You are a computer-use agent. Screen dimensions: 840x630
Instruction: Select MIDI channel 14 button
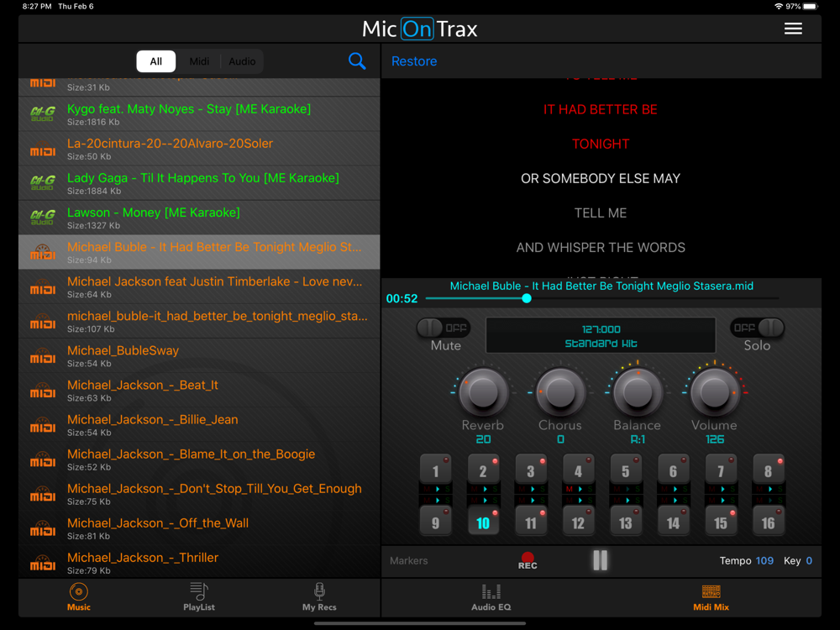pyautogui.click(x=674, y=522)
